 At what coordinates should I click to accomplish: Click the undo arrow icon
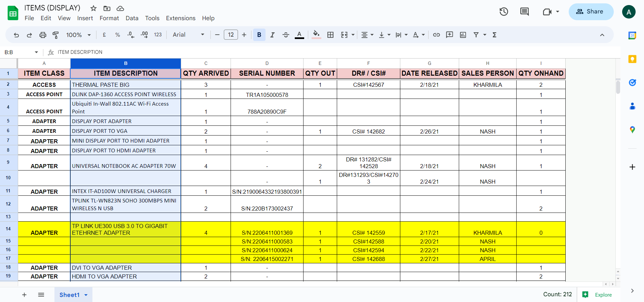[16, 35]
